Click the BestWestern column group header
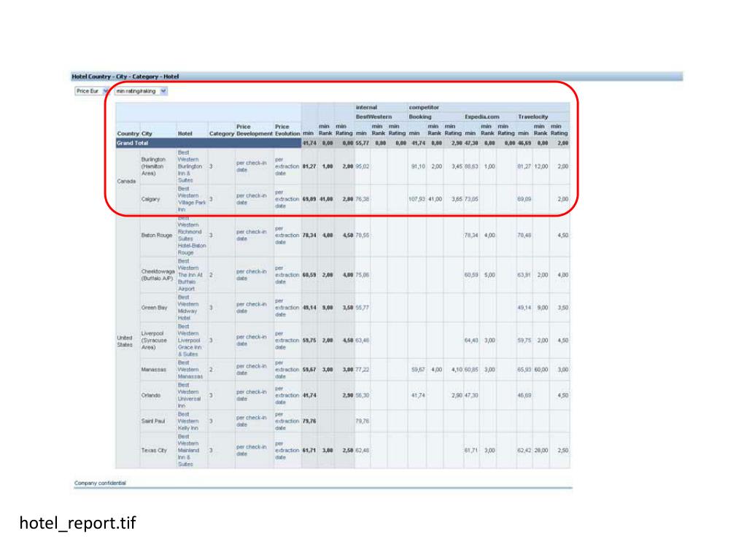The image size is (747, 560). pos(374,117)
